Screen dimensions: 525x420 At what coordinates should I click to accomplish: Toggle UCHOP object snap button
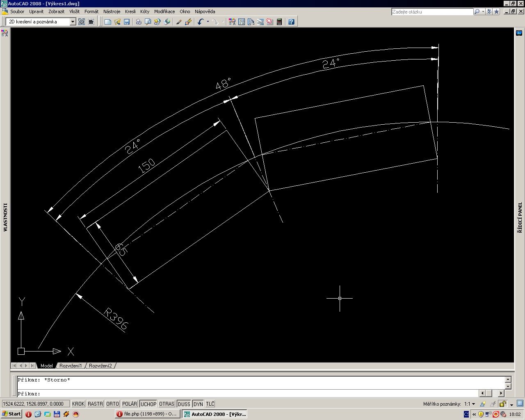pyautogui.click(x=148, y=404)
